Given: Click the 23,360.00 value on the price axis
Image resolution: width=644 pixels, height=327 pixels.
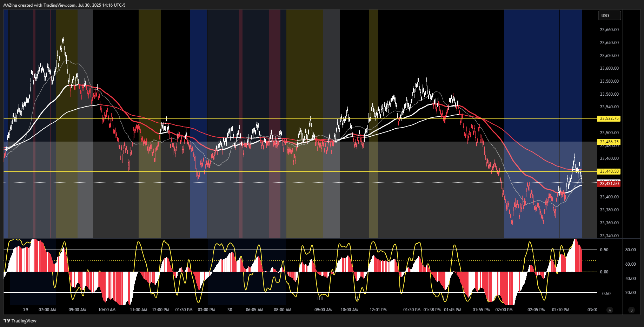Looking at the screenshot, I should pyautogui.click(x=609, y=223).
